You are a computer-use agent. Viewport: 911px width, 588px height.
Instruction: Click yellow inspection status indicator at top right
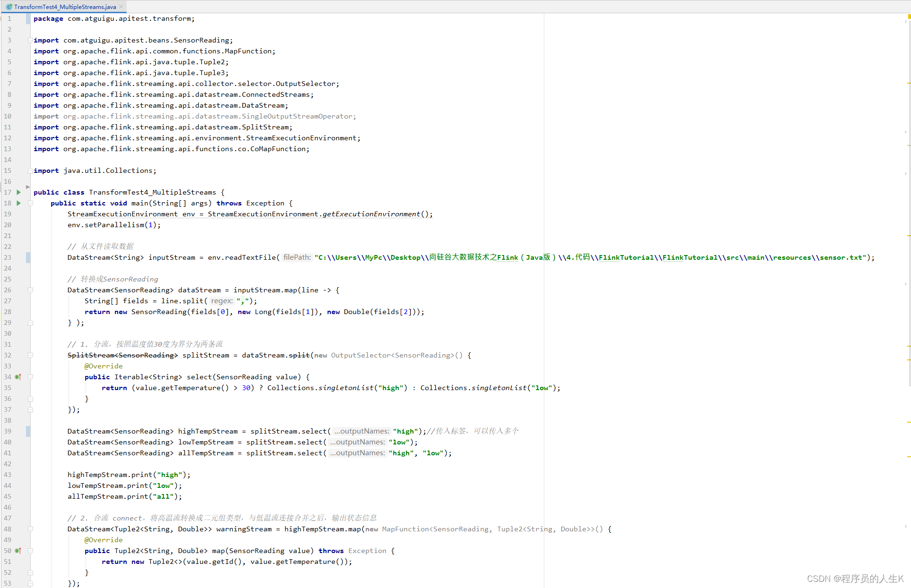(x=909, y=17)
